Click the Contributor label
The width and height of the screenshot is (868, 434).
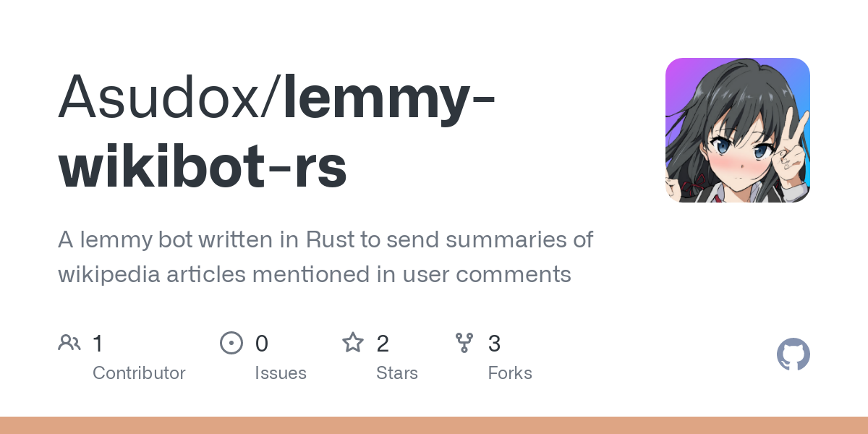tap(139, 373)
